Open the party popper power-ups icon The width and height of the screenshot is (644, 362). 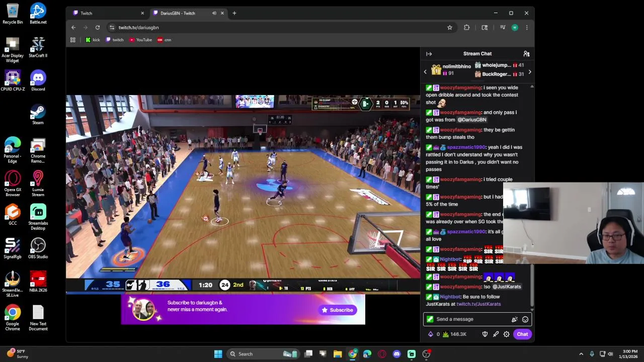514,319
